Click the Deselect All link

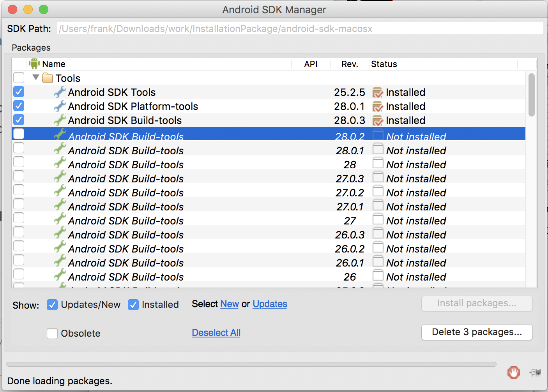216,333
